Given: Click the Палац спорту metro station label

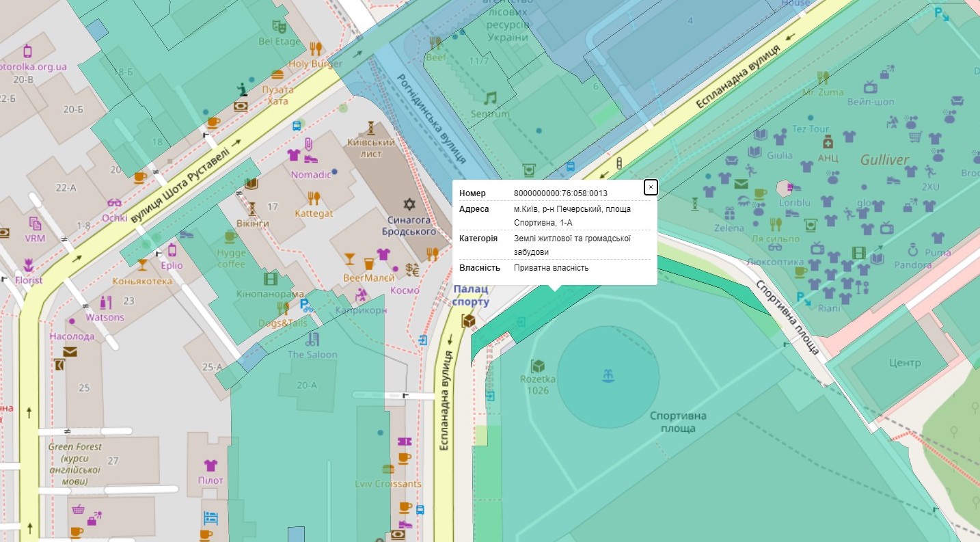Looking at the screenshot, I should coord(471,296).
